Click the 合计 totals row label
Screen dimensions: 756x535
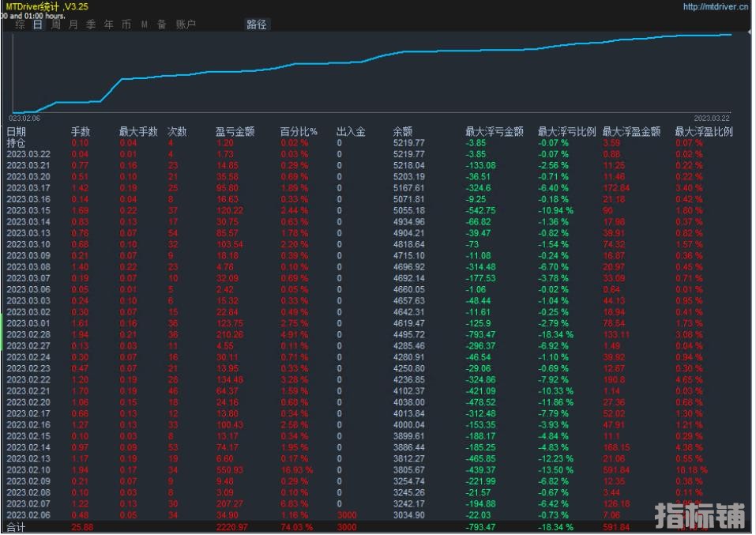pyautogui.click(x=16, y=527)
